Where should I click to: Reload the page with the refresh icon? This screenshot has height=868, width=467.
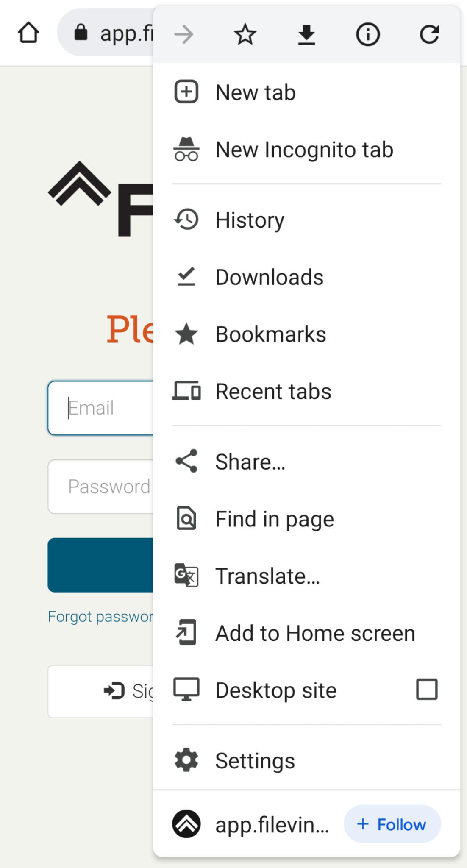[x=429, y=35]
